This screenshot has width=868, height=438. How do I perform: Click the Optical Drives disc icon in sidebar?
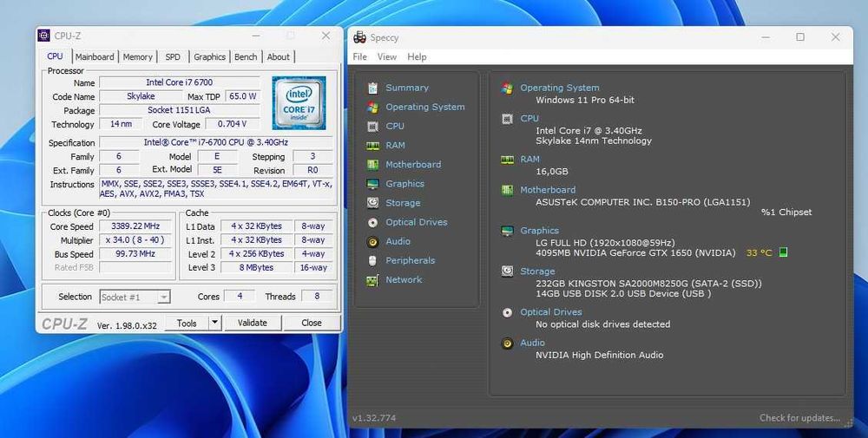click(x=373, y=222)
